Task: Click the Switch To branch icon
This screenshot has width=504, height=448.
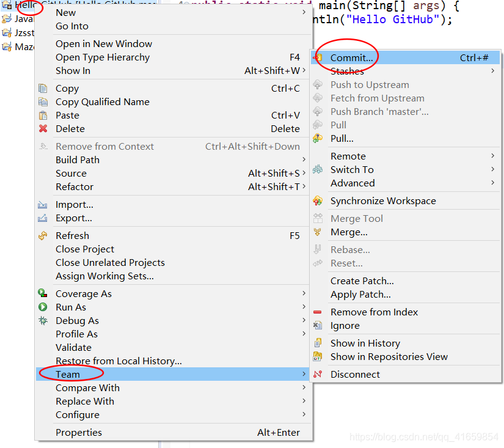Action: tap(318, 169)
